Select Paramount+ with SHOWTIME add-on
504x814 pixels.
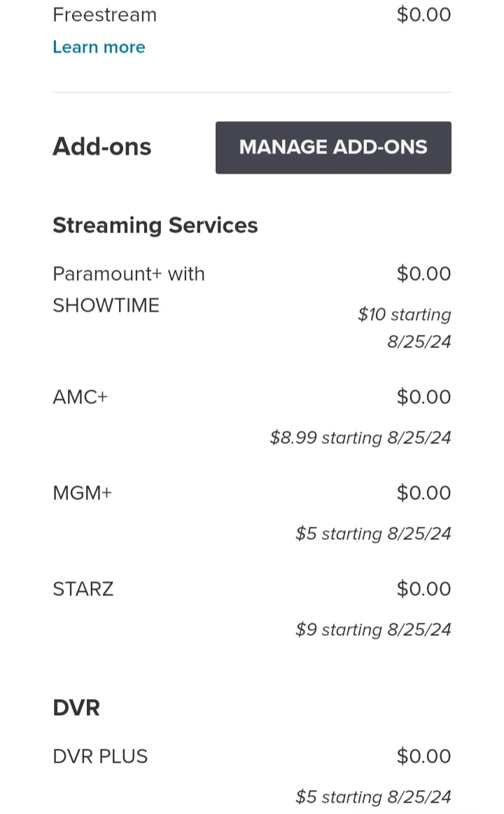[129, 289]
